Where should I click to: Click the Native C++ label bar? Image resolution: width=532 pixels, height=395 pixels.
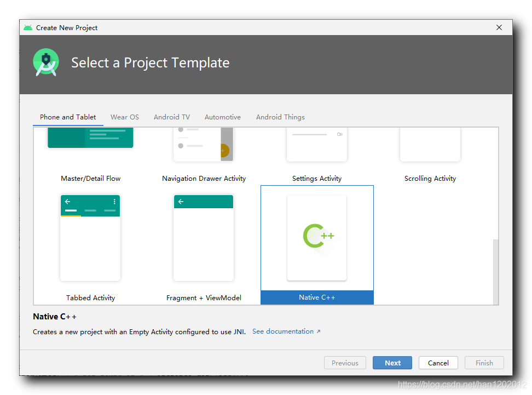pos(317,297)
